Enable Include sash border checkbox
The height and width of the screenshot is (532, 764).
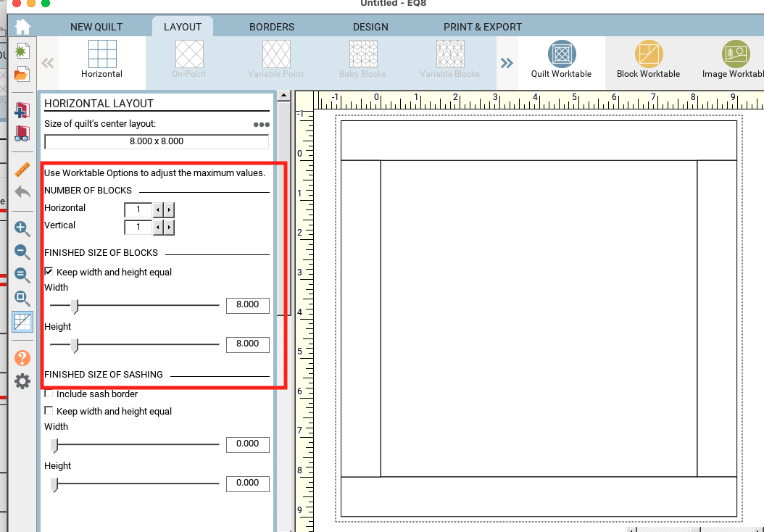coord(49,393)
